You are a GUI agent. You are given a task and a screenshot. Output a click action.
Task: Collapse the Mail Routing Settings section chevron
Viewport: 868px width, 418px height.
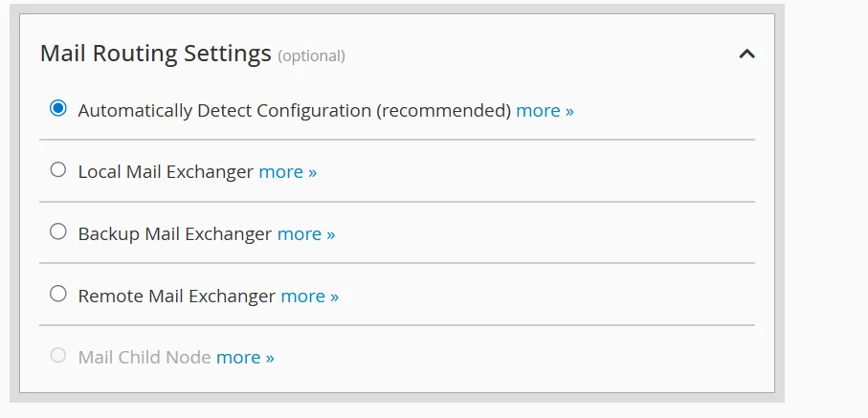[747, 55]
